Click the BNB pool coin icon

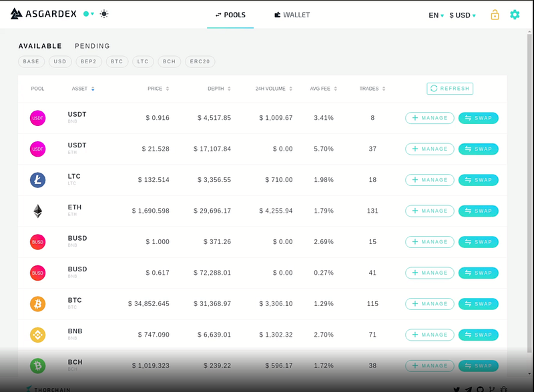[38, 335]
